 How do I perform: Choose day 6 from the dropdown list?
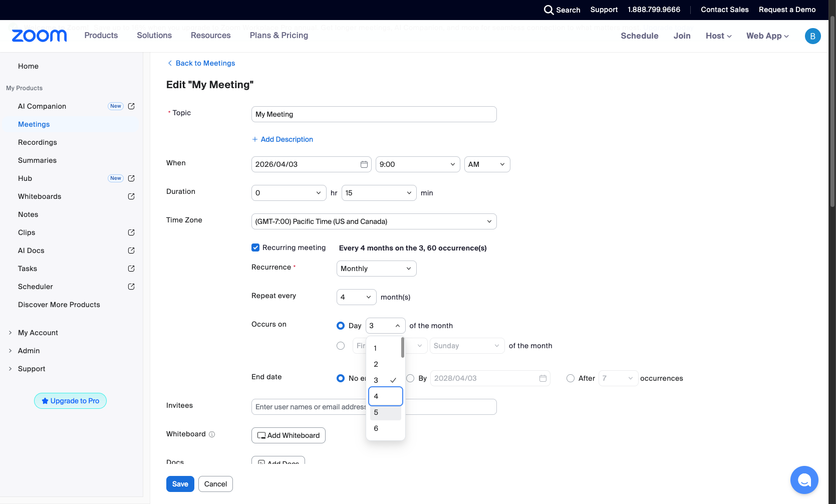tap(386, 428)
